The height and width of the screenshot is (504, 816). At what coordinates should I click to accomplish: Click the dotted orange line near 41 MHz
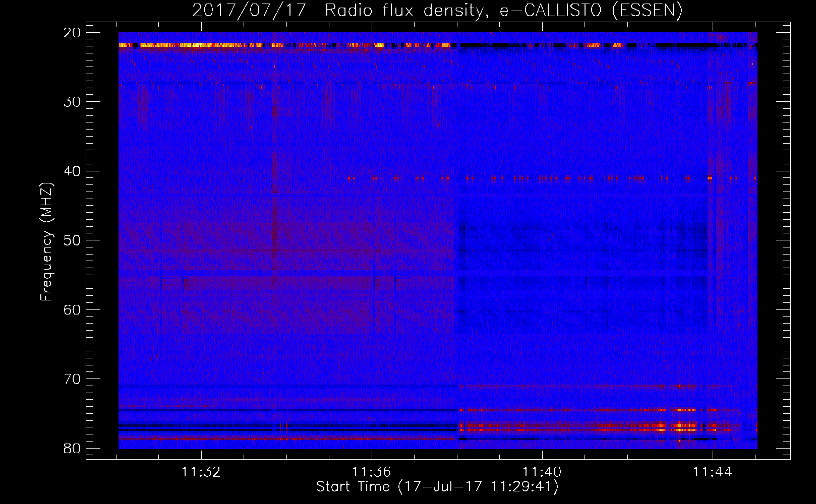tap(552, 178)
